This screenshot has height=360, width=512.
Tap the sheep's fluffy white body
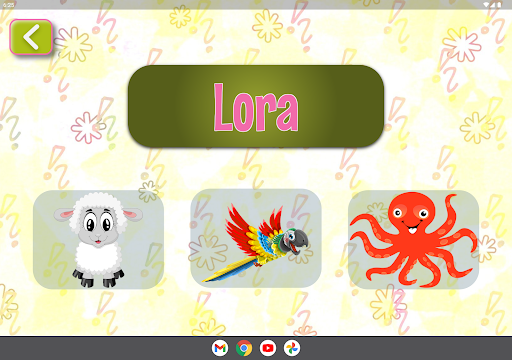click(98, 258)
